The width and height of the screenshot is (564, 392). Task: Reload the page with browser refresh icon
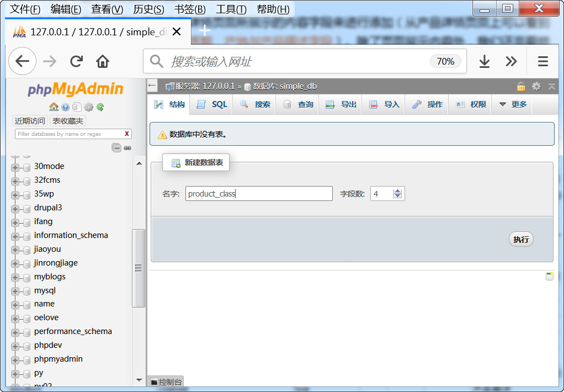(x=77, y=61)
